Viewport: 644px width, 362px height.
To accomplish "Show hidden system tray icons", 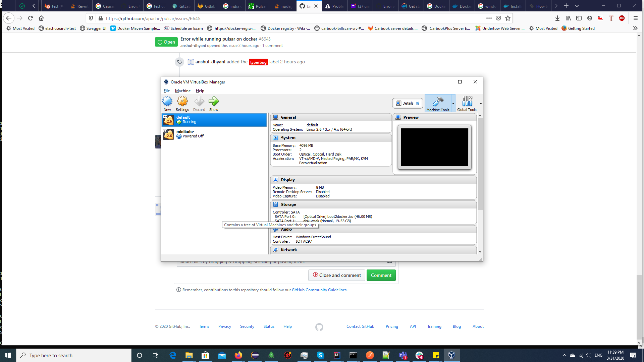I will point(564,355).
